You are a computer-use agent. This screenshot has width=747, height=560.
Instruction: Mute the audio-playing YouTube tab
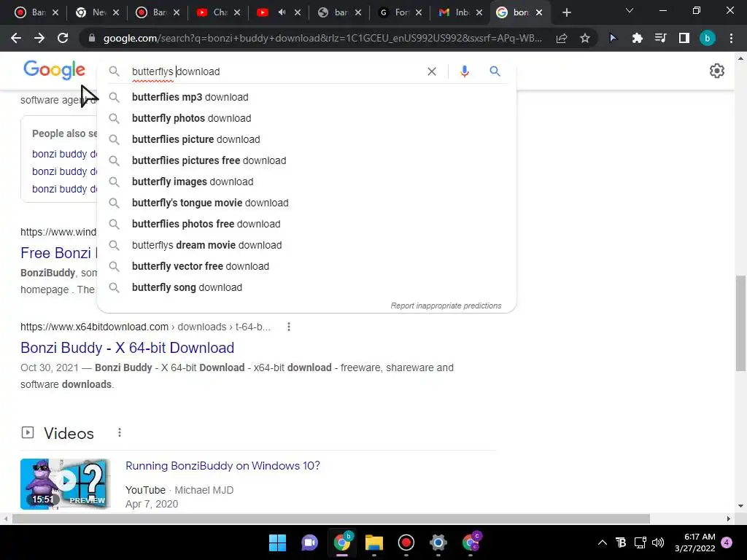click(x=282, y=12)
